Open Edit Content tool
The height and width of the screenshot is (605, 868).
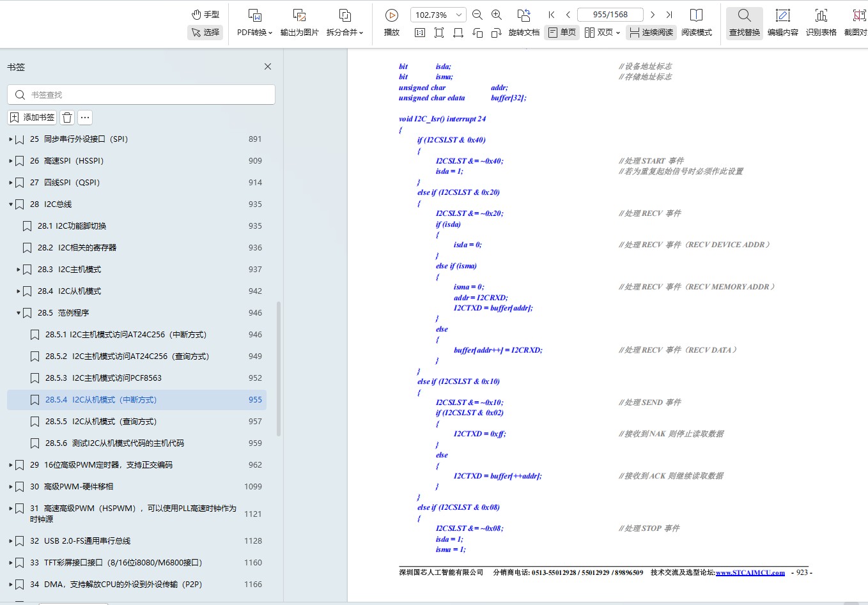pyautogui.click(x=783, y=23)
